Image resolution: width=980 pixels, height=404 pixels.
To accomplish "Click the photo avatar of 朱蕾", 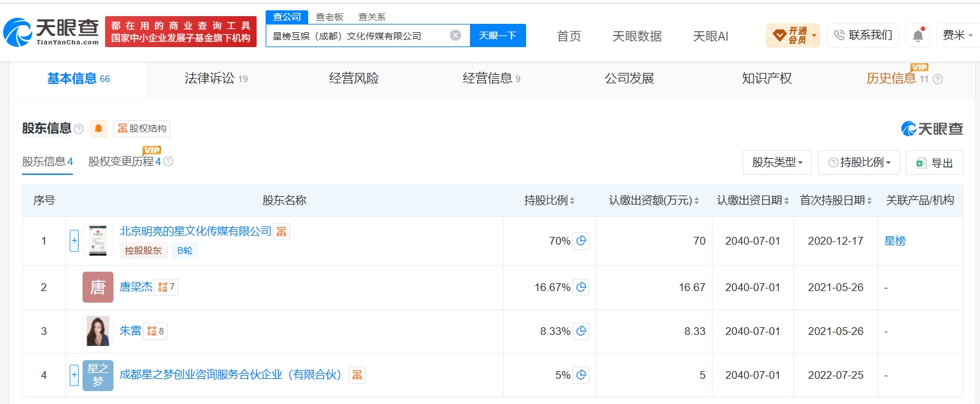I will point(98,331).
